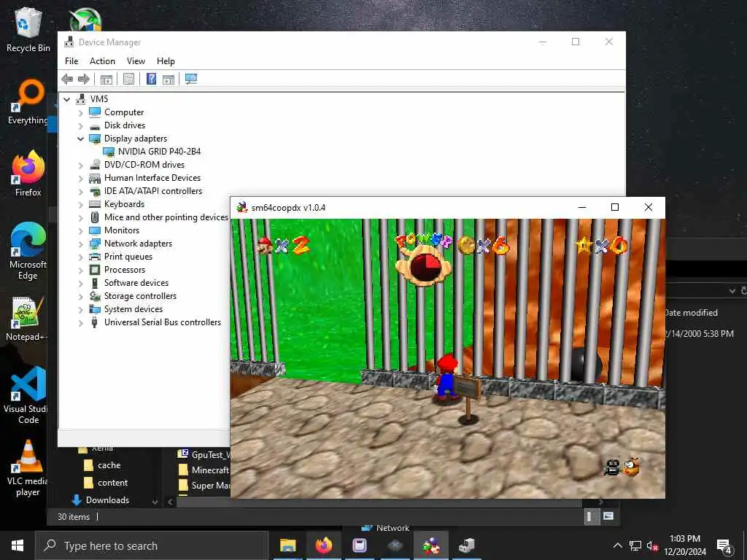Click the sm64coopdx taskbar icon

click(x=430, y=545)
